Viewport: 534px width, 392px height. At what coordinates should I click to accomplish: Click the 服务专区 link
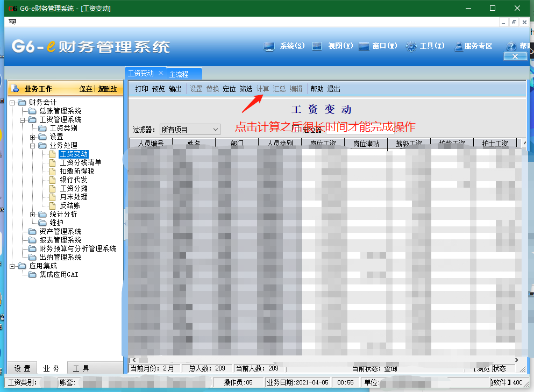tap(479, 46)
